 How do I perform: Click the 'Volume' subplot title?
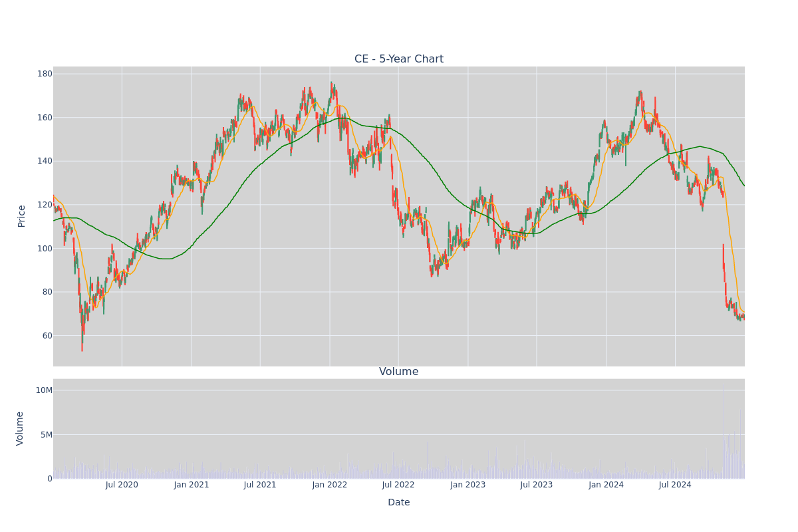tap(399, 372)
